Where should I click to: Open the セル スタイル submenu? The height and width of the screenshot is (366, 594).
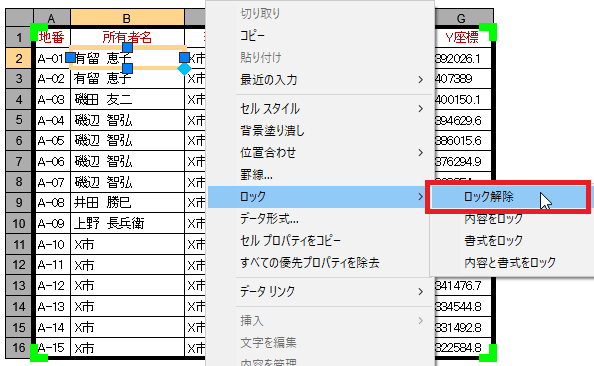click(320, 109)
